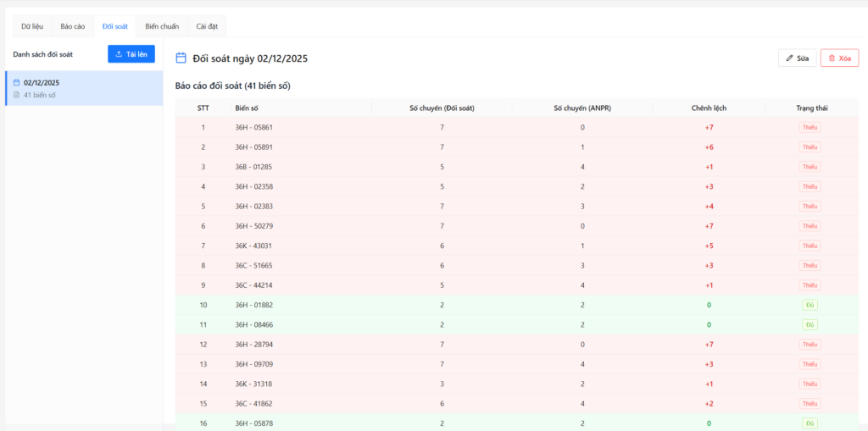Image resolution: width=868 pixels, height=431 pixels.
Task: Click the Đủ status tag for 36H - 01882
Action: (x=810, y=305)
